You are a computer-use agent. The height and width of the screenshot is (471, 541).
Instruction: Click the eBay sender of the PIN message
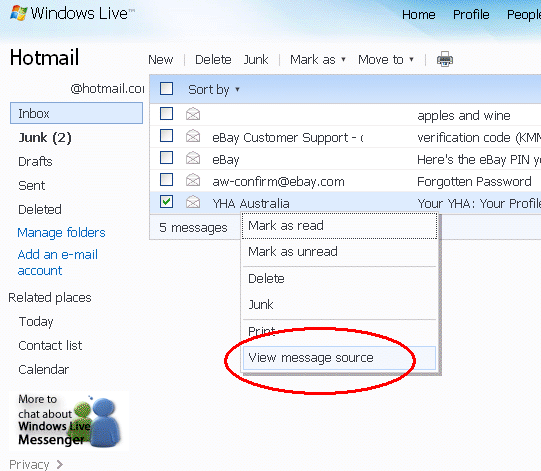(x=226, y=160)
